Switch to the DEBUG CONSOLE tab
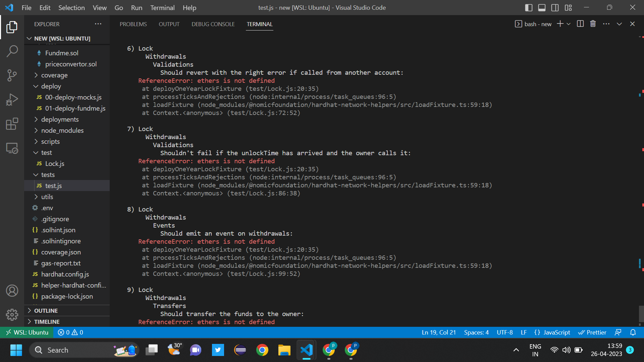Image resolution: width=644 pixels, height=362 pixels. (x=213, y=24)
